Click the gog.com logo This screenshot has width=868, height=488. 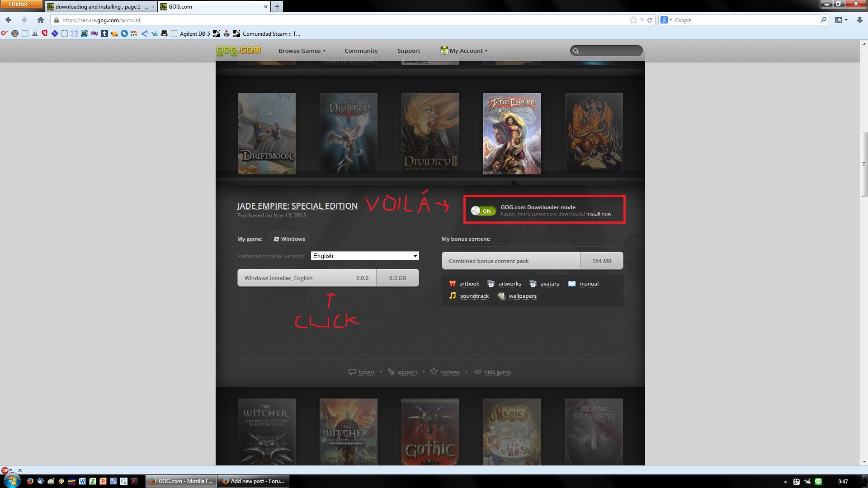pos(238,51)
